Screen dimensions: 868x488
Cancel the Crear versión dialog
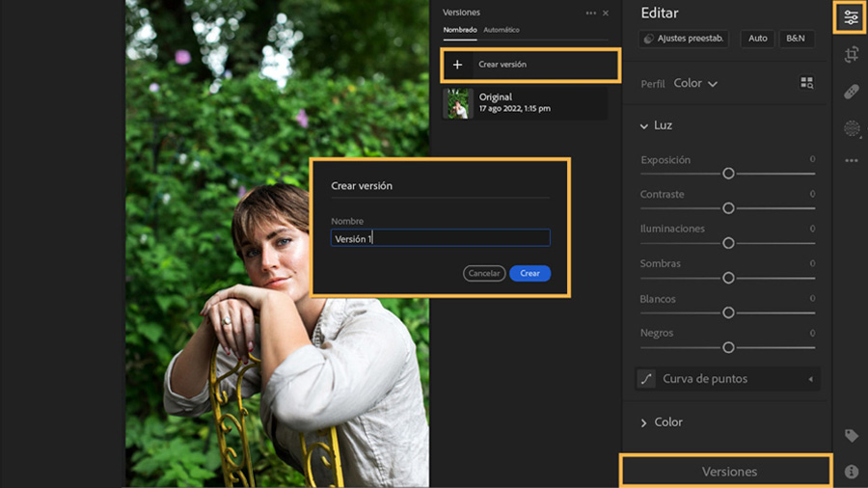point(484,273)
